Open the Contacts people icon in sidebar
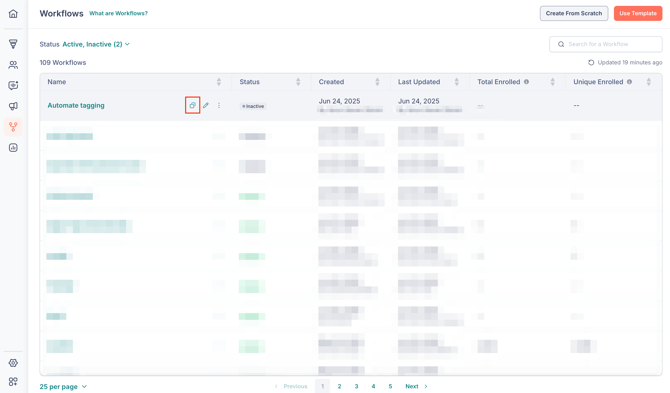This screenshot has width=670, height=393. tap(13, 65)
